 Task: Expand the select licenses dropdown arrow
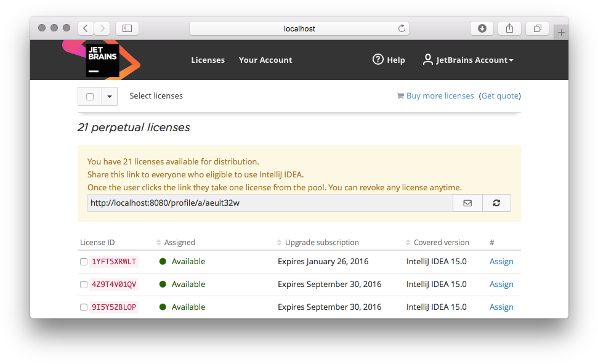[110, 97]
